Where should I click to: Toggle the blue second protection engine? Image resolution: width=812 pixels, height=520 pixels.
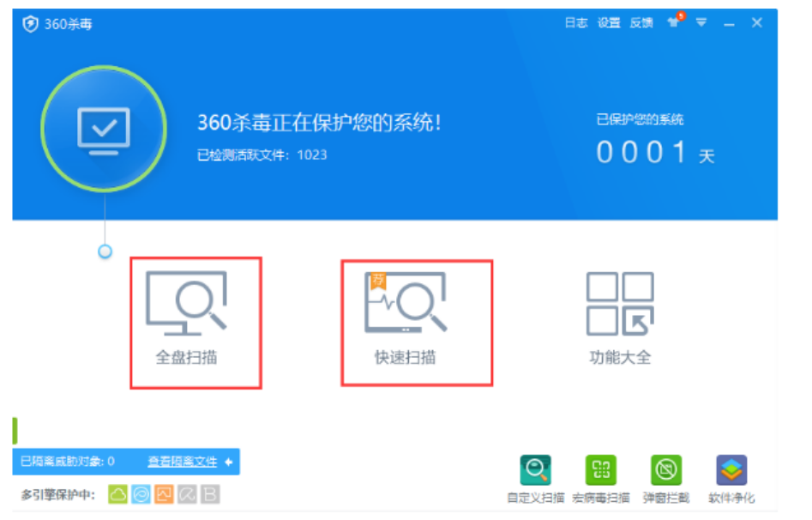point(141,494)
